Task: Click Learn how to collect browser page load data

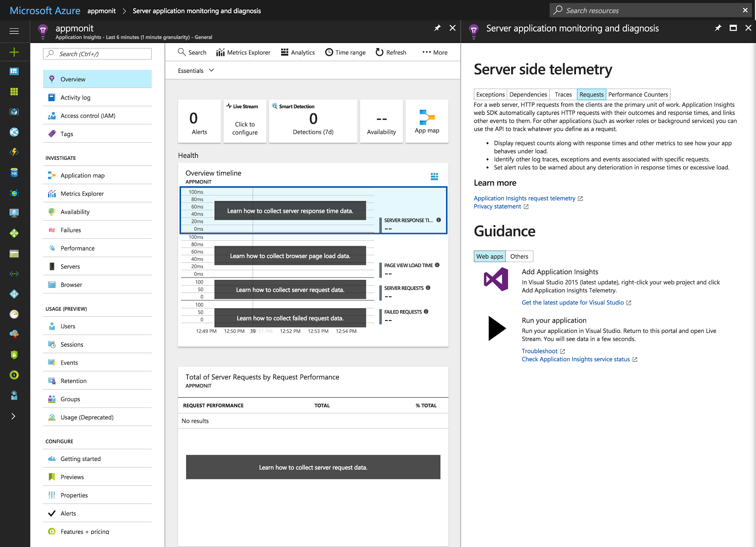Action: pos(290,256)
